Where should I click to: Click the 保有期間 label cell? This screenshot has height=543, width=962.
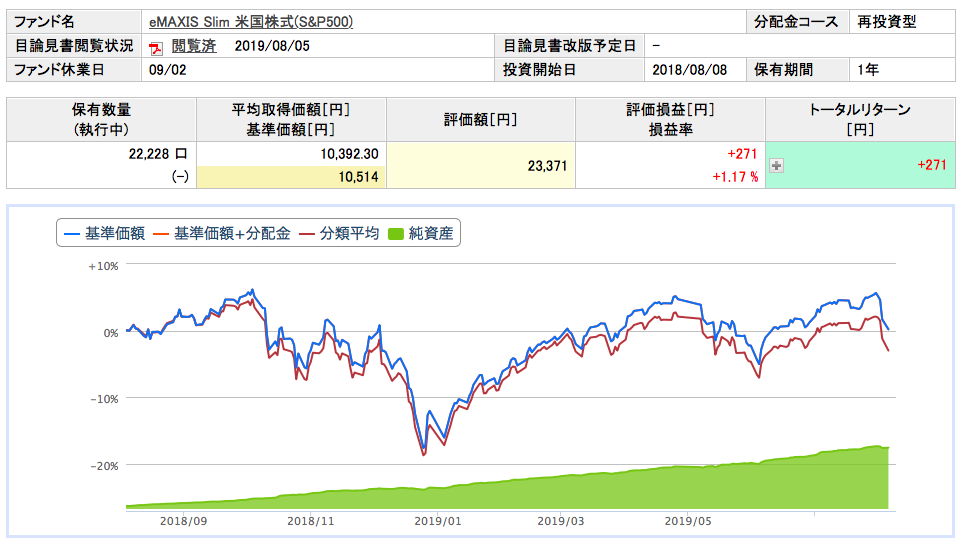coord(798,70)
